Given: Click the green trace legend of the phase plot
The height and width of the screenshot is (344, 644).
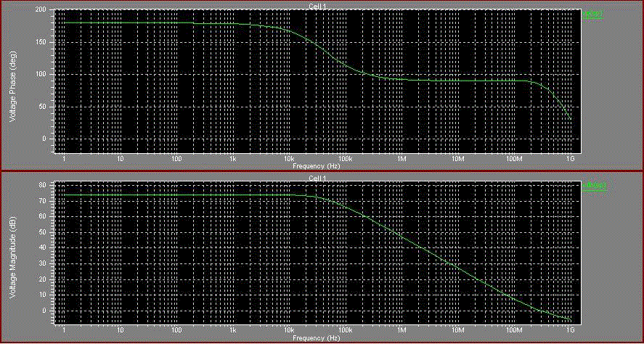Looking at the screenshot, I should pos(592,13).
